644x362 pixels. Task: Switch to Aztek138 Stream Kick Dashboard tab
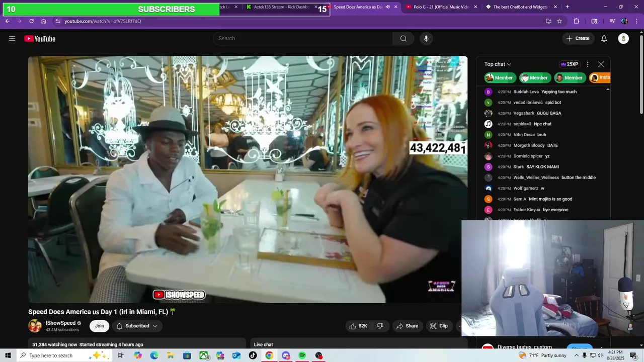(280, 7)
